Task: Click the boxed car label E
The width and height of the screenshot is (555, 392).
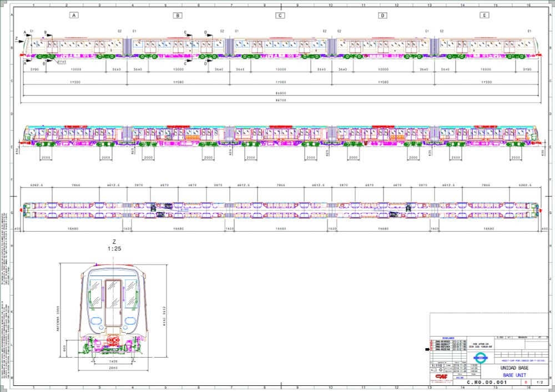Action: click(x=485, y=15)
